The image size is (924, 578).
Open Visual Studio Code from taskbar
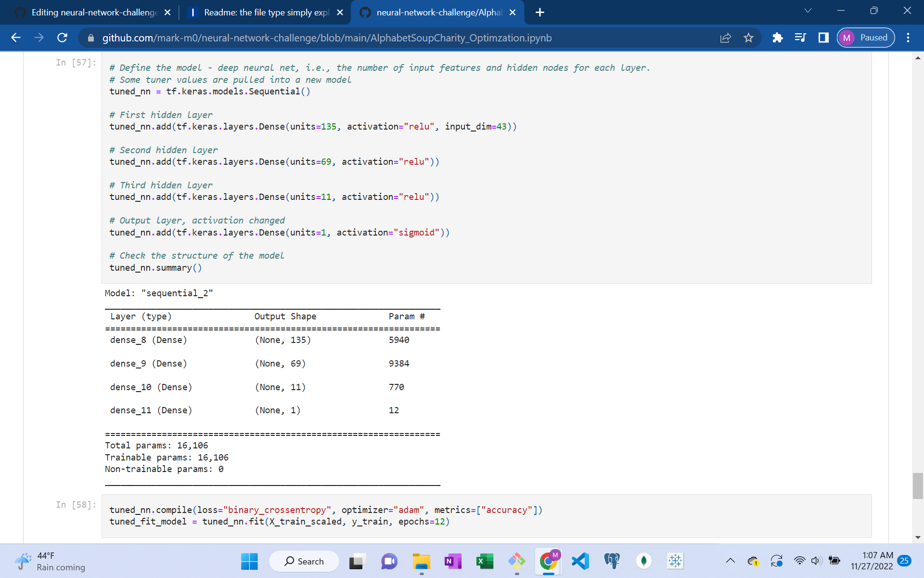click(x=580, y=561)
